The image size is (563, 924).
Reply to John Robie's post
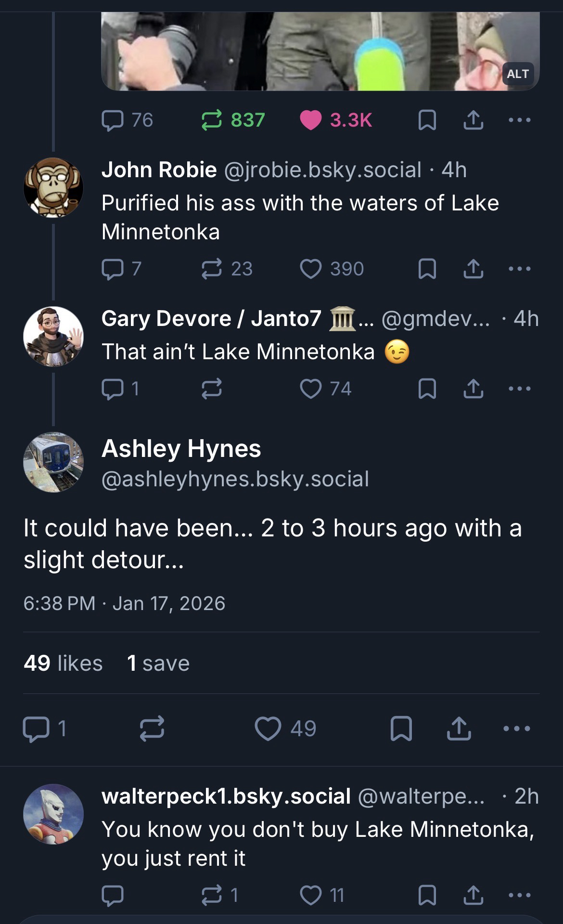[113, 269]
